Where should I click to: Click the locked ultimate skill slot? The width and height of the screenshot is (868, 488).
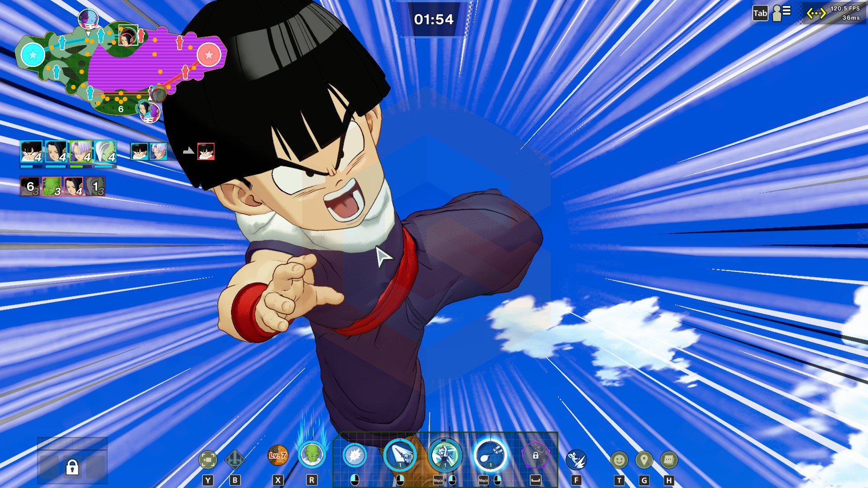(x=536, y=455)
